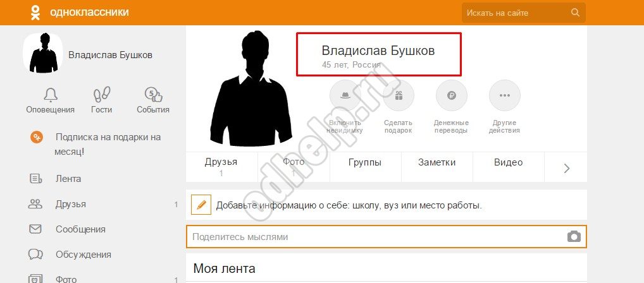The width and height of the screenshot is (644, 283).
Task: Click the Сделать подарок gift icon
Action: (399, 95)
